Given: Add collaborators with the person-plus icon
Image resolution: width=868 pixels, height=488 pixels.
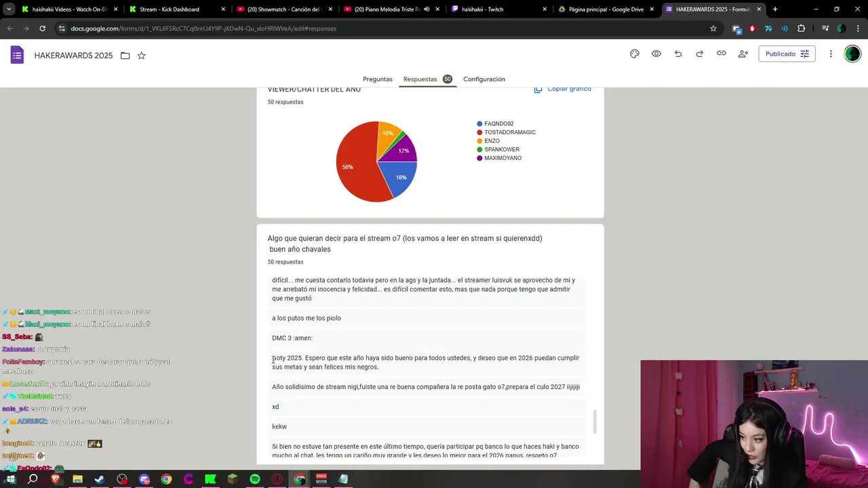Looking at the screenshot, I should tap(743, 54).
